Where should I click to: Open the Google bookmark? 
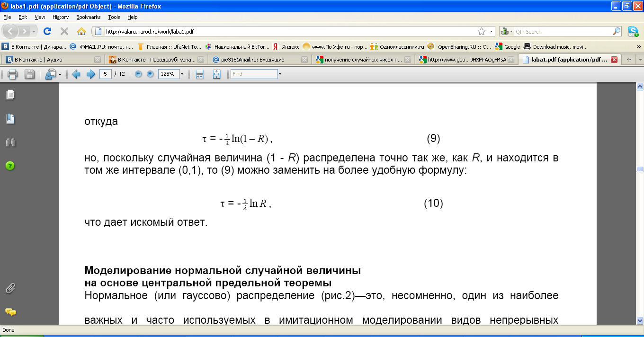coord(508,47)
